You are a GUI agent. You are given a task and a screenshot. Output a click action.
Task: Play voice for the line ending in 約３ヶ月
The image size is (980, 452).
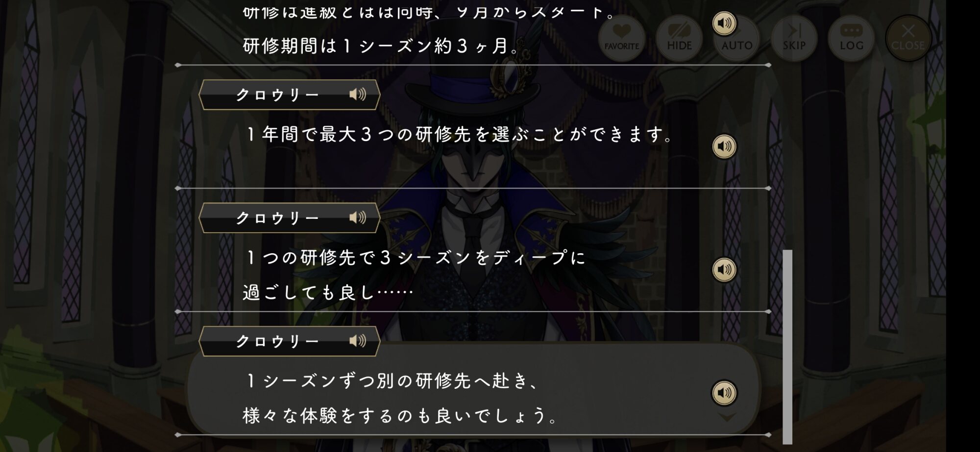pos(724,23)
